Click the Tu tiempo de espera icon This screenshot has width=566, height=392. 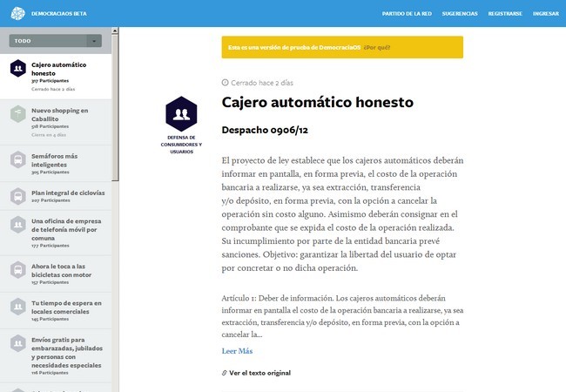pyautogui.click(x=18, y=307)
